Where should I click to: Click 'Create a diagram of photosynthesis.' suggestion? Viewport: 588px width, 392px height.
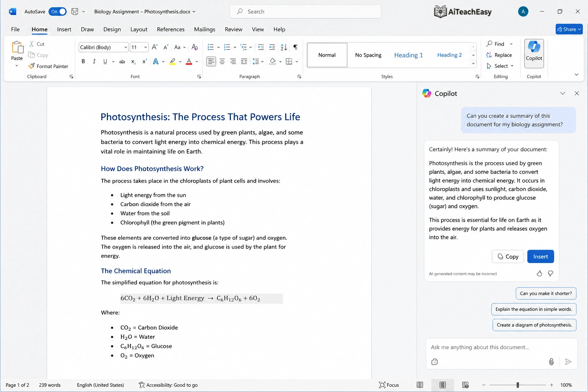tap(534, 325)
